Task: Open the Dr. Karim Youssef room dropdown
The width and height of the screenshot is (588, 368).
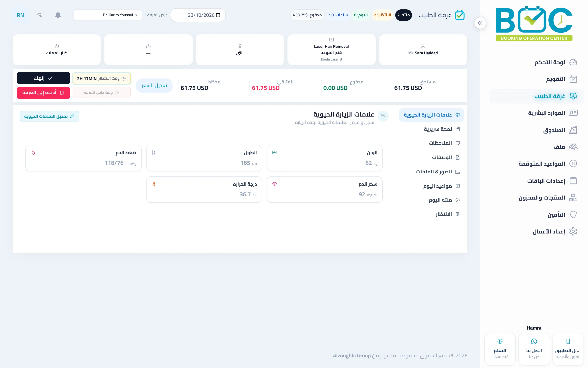Action: pyautogui.click(x=108, y=15)
